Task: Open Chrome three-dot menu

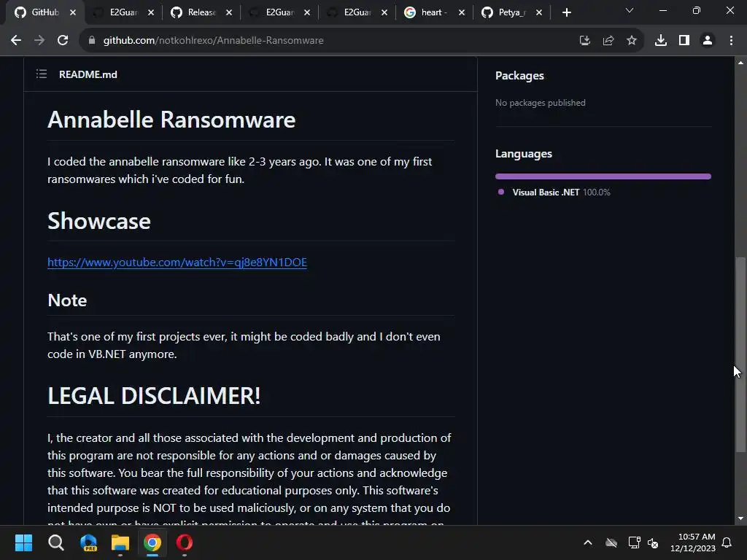Action: click(x=731, y=41)
